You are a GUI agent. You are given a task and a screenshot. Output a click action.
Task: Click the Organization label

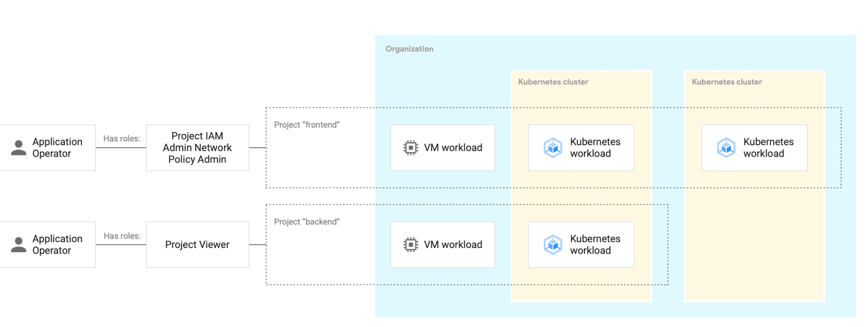409,49
